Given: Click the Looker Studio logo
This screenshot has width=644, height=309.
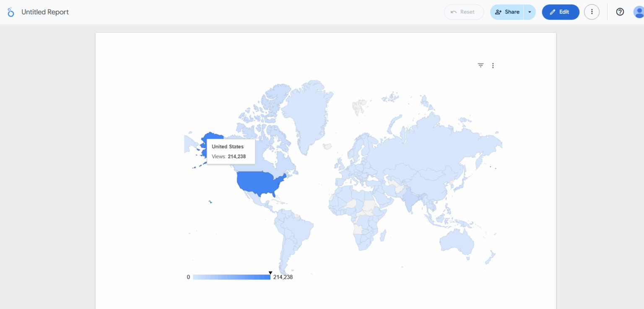Looking at the screenshot, I should 10,12.
